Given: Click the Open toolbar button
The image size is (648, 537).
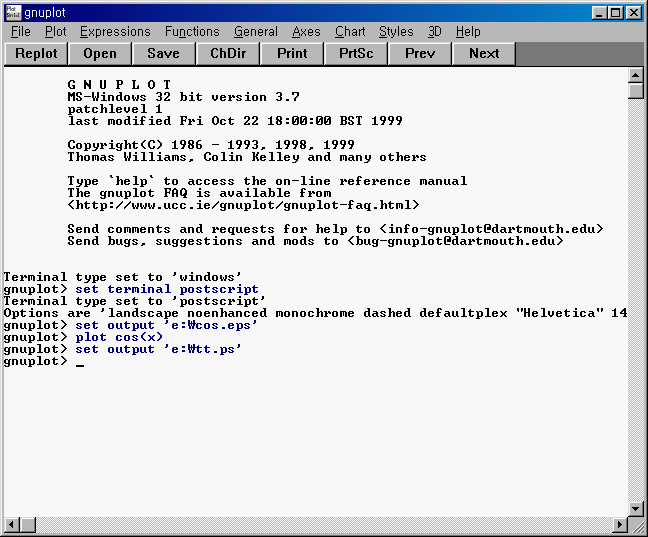Looking at the screenshot, I should point(100,54).
